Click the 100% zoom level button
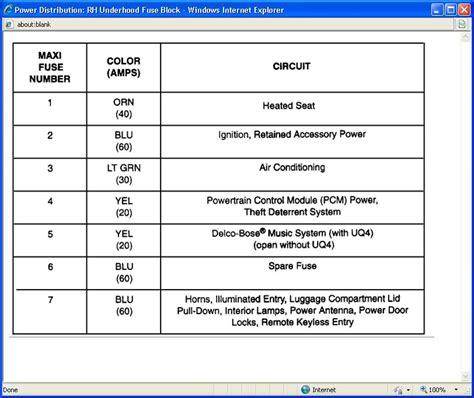The width and height of the screenshot is (474, 398). 437,390
